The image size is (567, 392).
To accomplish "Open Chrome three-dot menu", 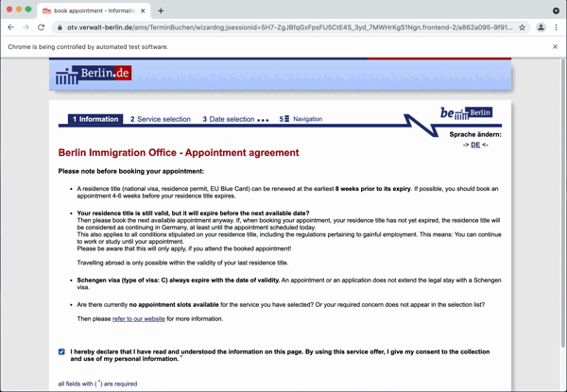I will (557, 27).
